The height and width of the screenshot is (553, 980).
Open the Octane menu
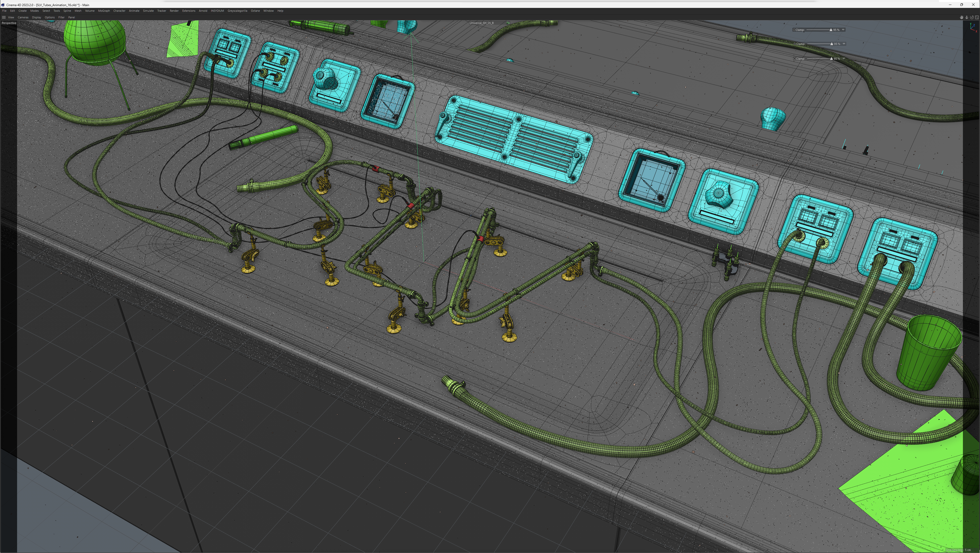255,11
